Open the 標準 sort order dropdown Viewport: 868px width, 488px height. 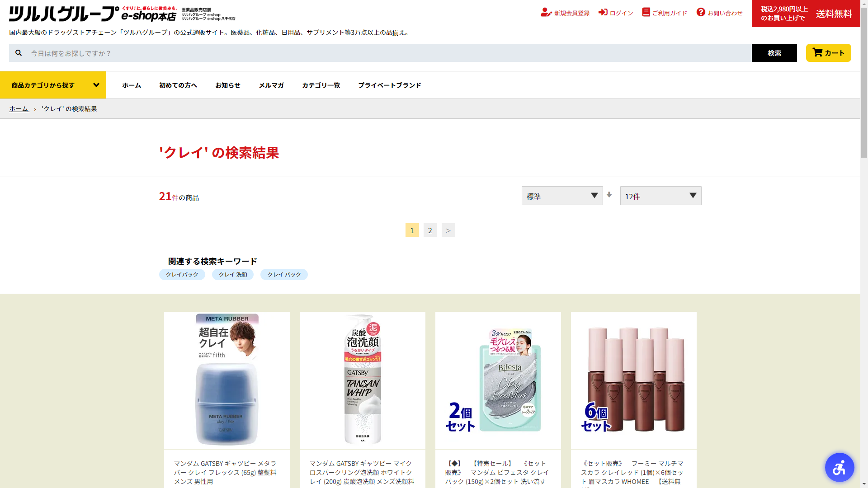click(562, 196)
